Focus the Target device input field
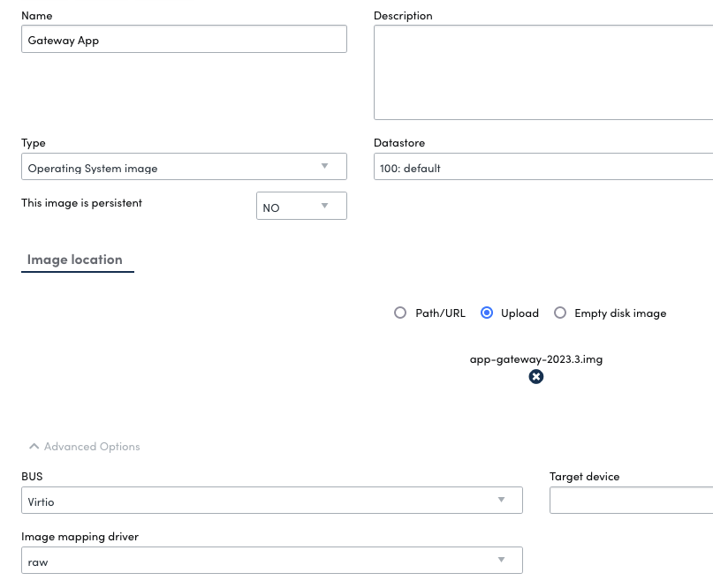 [x=630, y=501]
